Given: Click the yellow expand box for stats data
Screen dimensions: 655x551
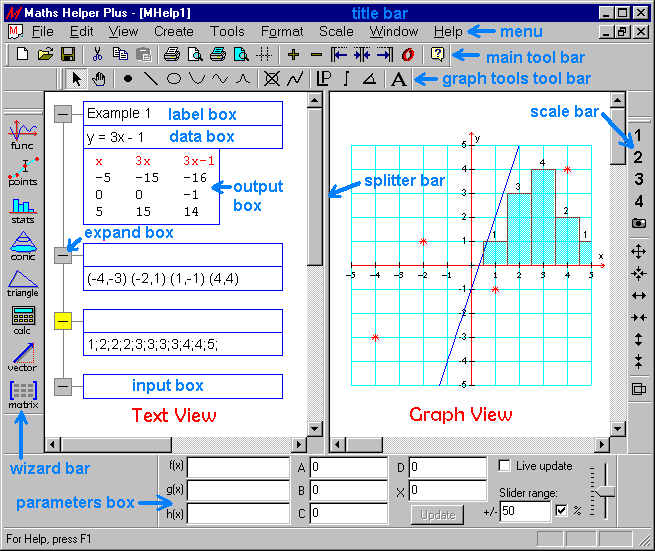Looking at the screenshot, I should [x=63, y=321].
